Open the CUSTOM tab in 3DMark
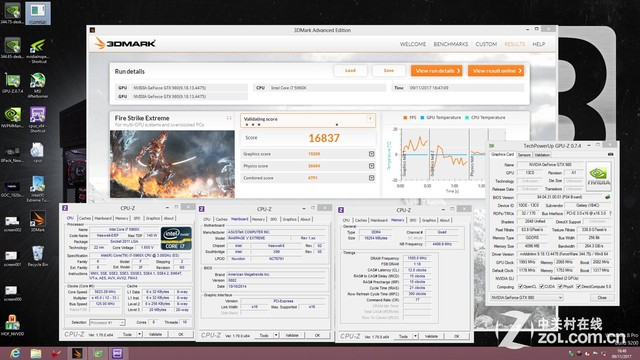Viewport: 640px width, 360px height. pyautogui.click(x=486, y=44)
